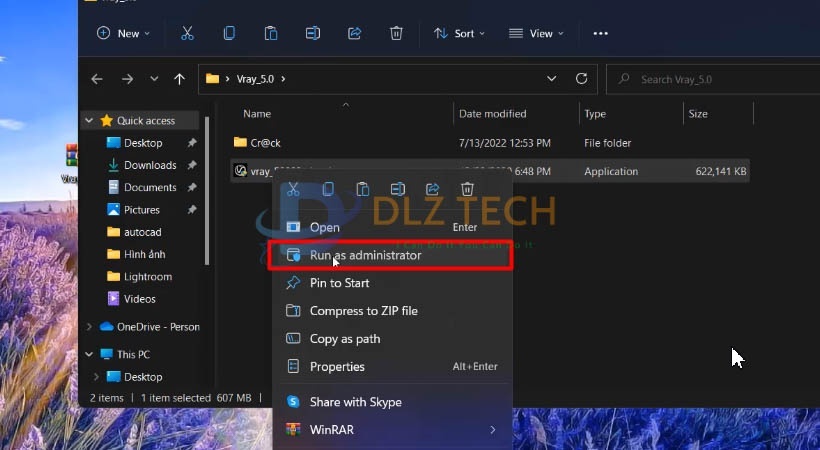The height and width of the screenshot is (450, 820).
Task: Open Pictures in Quick access
Action: click(142, 210)
